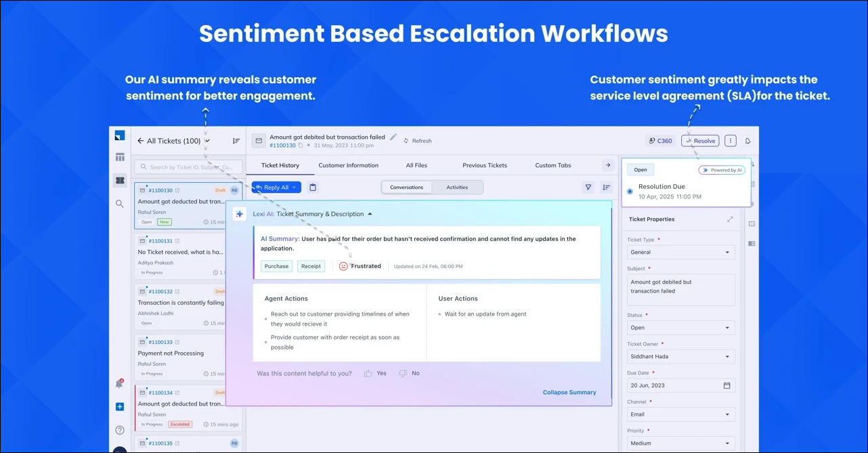Click the edit pencil next to the ticket title
The height and width of the screenshot is (453, 868).
(394, 136)
